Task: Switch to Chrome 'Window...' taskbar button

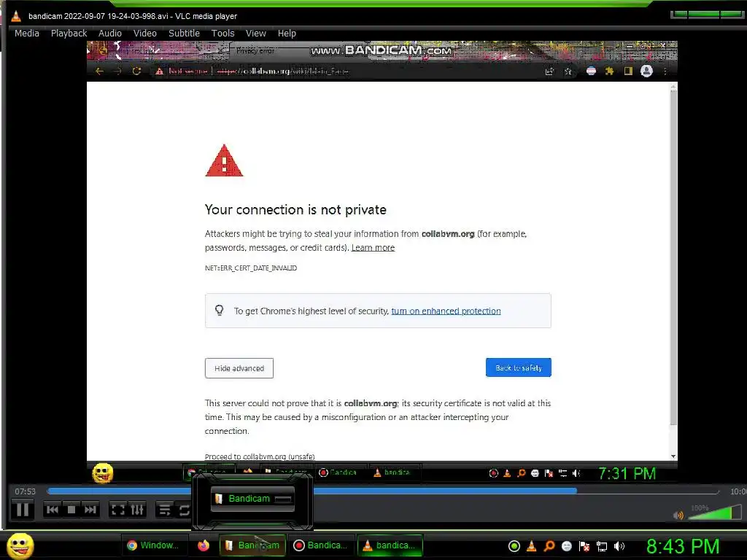Action: tap(153, 545)
